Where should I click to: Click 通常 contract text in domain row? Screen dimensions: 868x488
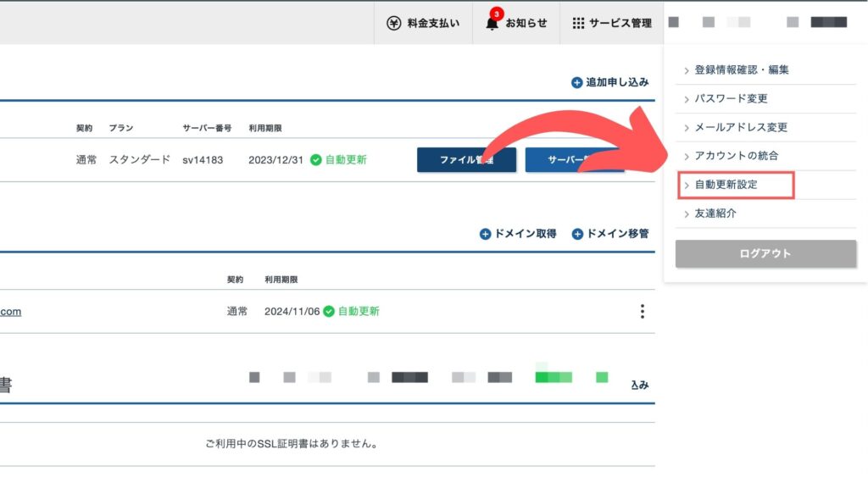click(237, 312)
